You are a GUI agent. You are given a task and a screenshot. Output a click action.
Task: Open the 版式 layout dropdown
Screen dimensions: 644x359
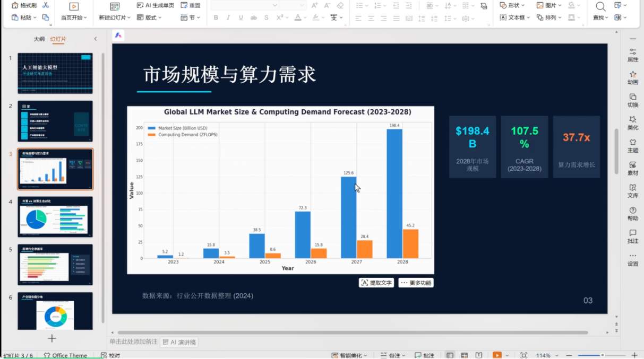tap(150, 17)
